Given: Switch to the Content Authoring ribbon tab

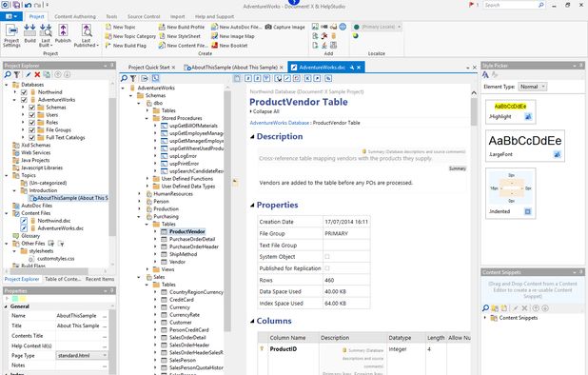Looking at the screenshot, I should click(75, 16).
